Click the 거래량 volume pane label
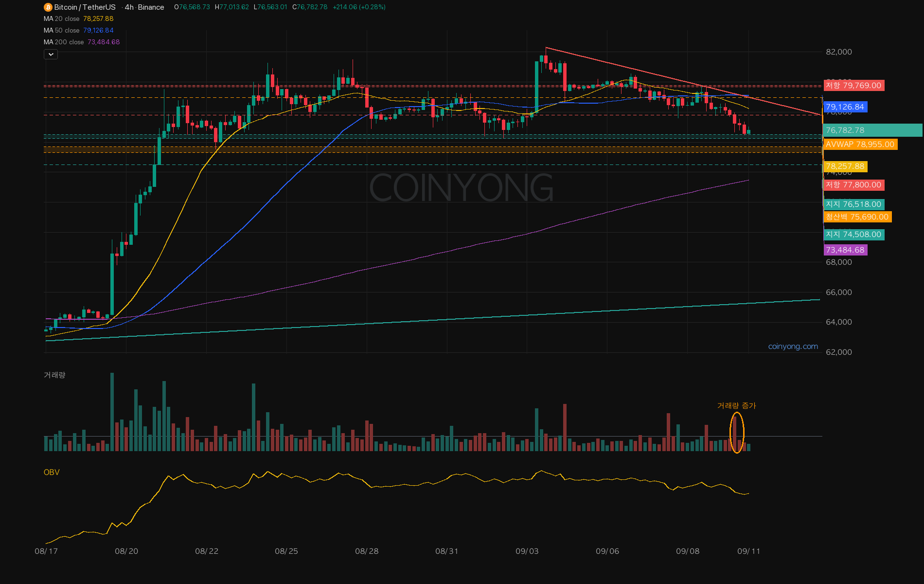 click(54, 375)
